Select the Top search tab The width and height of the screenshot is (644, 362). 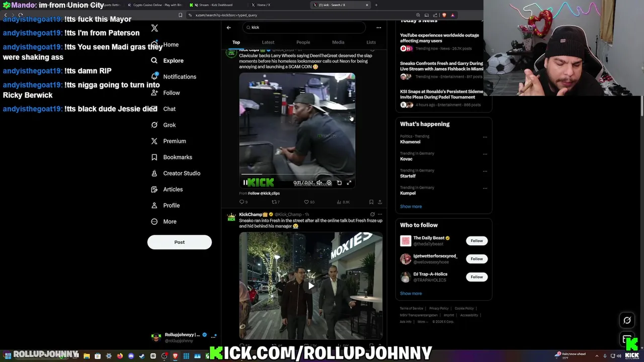(x=236, y=42)
